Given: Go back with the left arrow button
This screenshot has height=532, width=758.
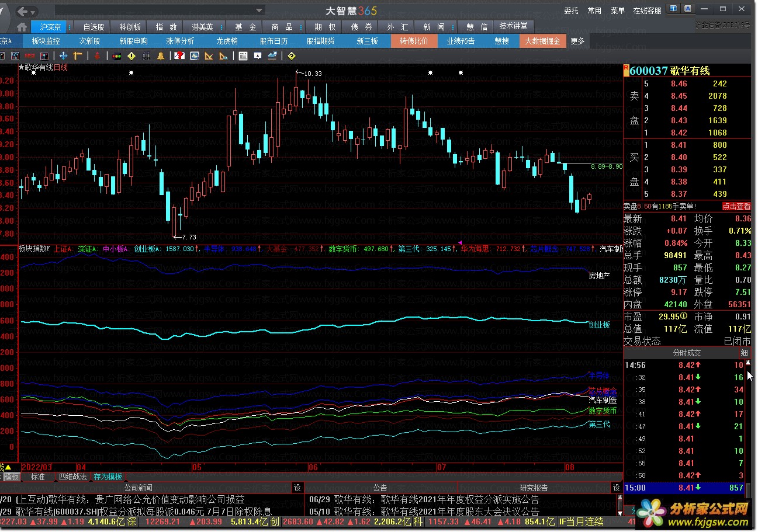Looking at the screenshot, I should [23, 11].
